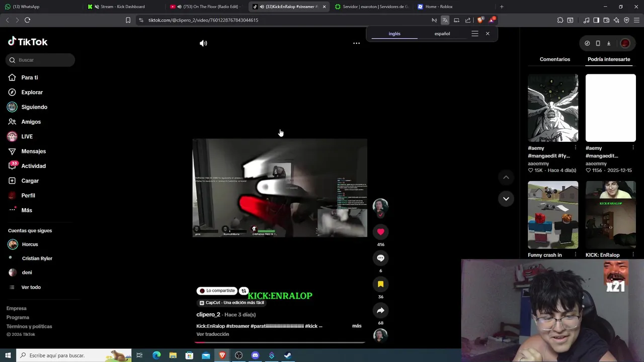Image resolution: width=644 pixels, height=362 pixels.
Task: Mute the video with the speaker icon
Action: [x=203, y=43]
